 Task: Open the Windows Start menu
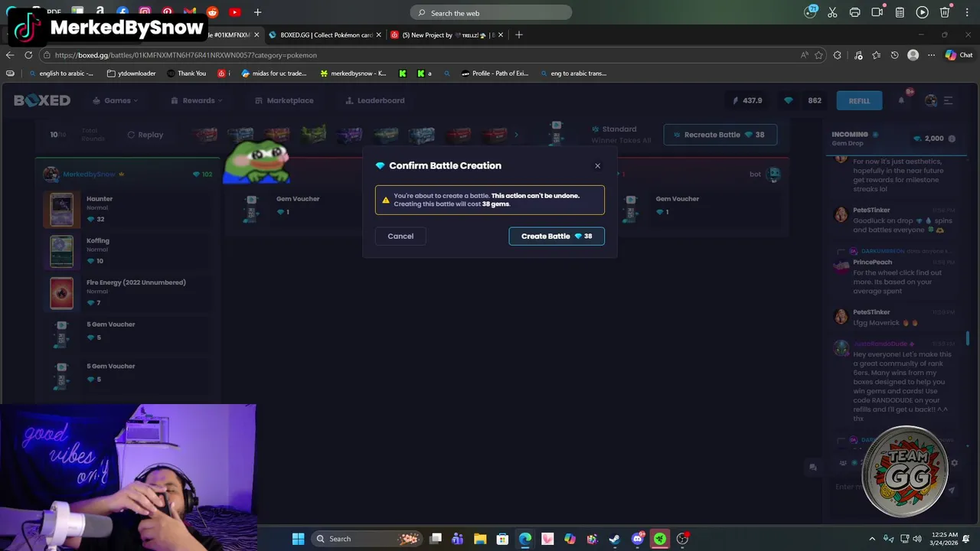point(298,539)
